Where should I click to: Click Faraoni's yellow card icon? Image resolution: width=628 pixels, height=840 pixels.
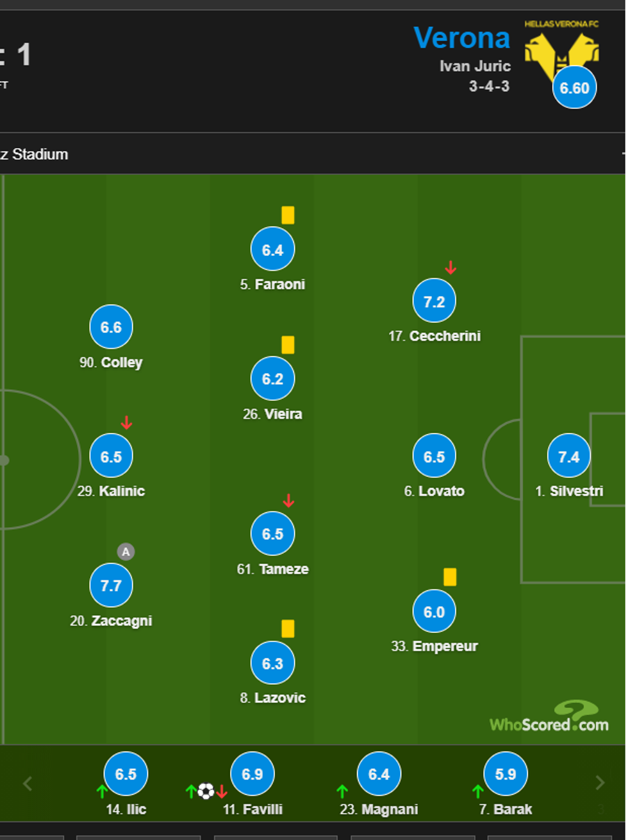(288, 215)
